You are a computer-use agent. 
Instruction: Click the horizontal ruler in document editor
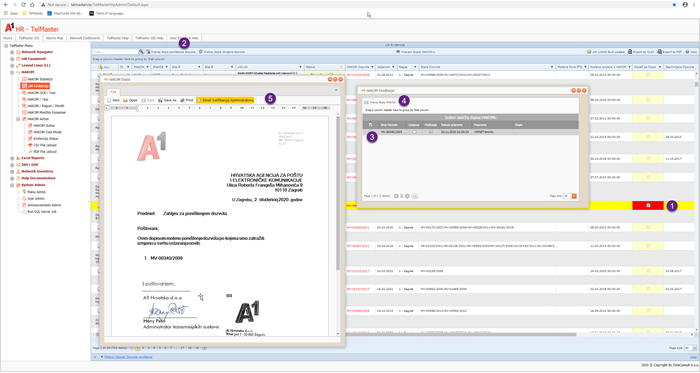click(219, 108)
